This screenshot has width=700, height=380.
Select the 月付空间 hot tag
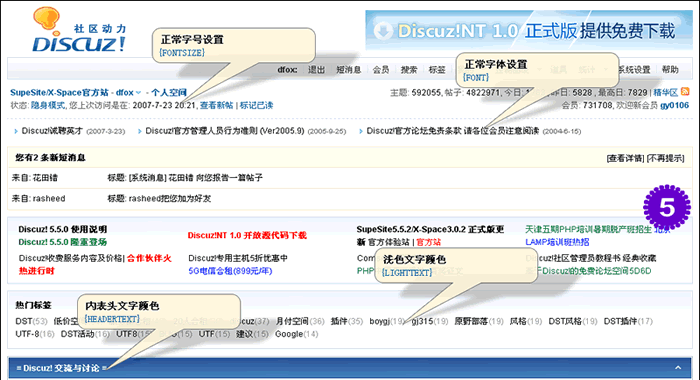pyautogui.click(x=292, y=321)
